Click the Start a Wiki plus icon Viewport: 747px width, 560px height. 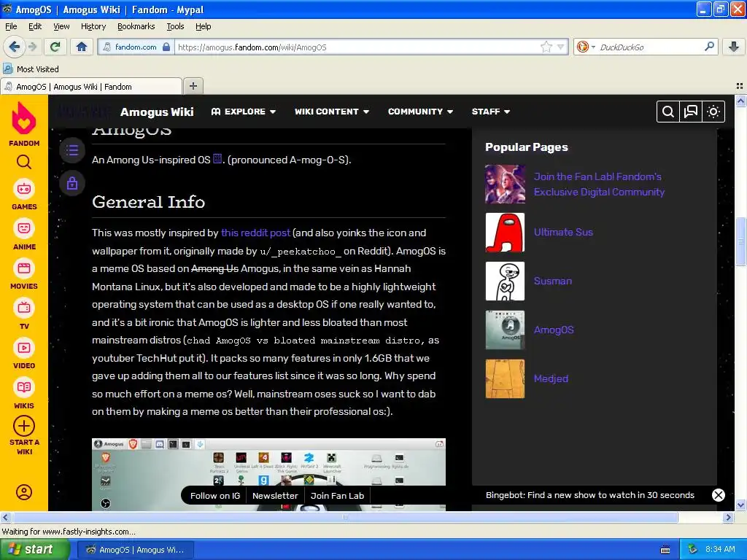24,426
